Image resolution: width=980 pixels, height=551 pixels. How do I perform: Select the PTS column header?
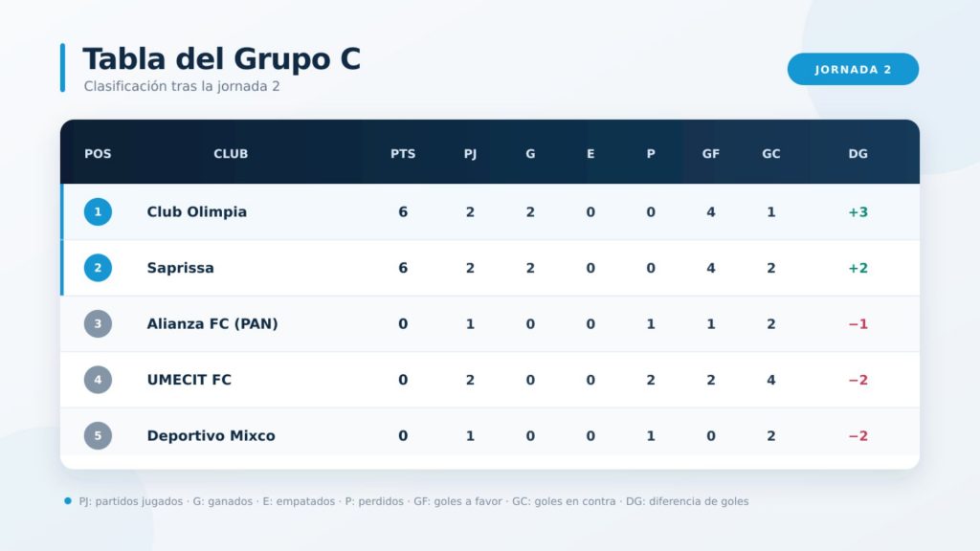point(403,154)
